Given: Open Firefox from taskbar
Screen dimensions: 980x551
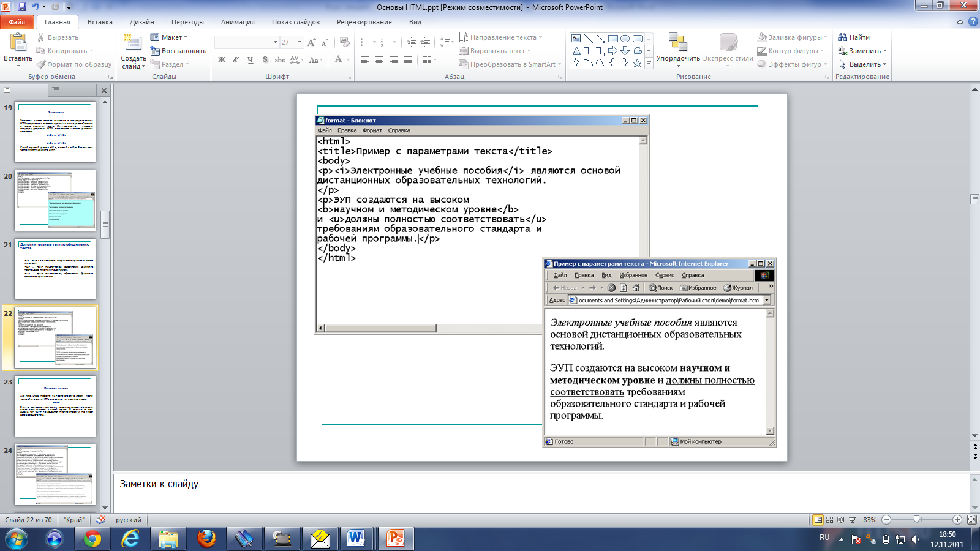Looking at the screenshot, I should pos(206,539).
